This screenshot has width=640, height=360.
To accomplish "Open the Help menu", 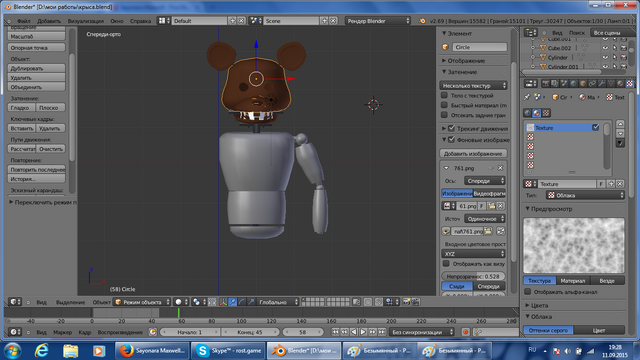I will (x=140, y=21).
